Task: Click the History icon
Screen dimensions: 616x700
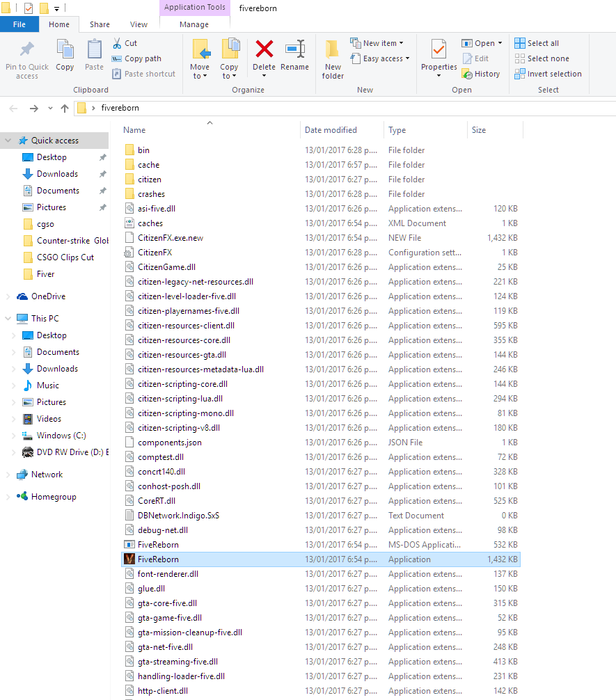Action: pos(467,74)
